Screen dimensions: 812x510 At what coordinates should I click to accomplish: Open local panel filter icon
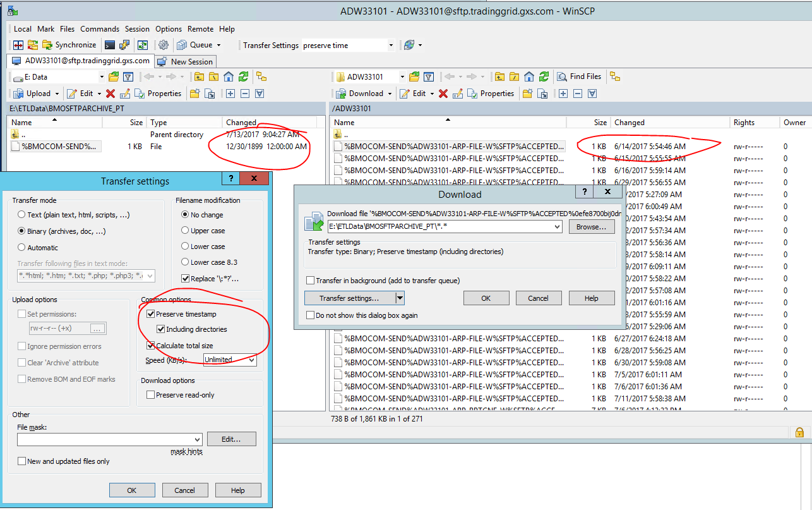[128, 76]
